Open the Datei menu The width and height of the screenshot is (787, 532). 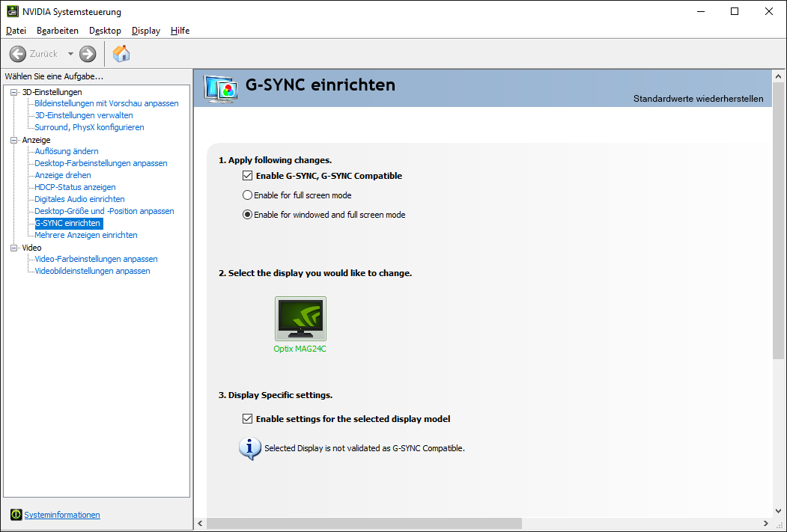click(16, 31)
